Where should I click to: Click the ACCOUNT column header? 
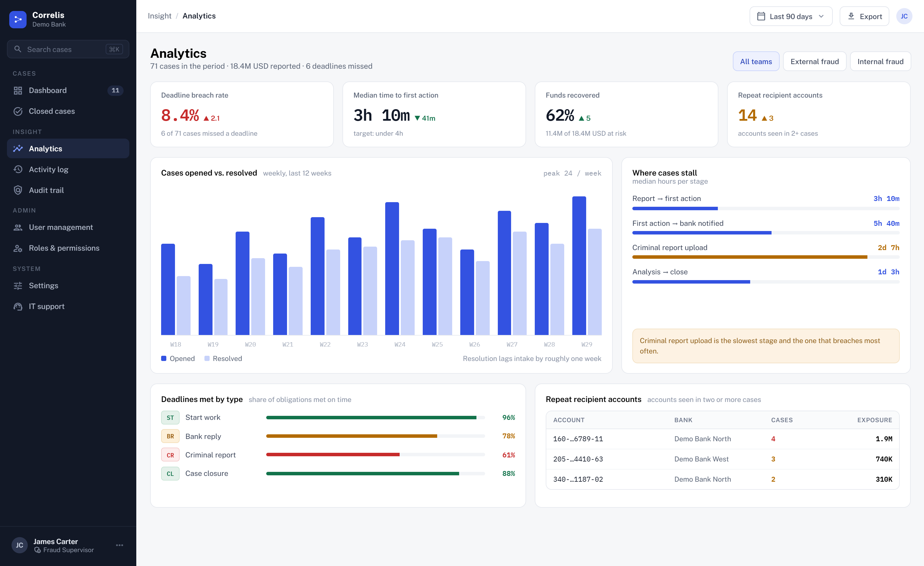click(x=569, y=420)
